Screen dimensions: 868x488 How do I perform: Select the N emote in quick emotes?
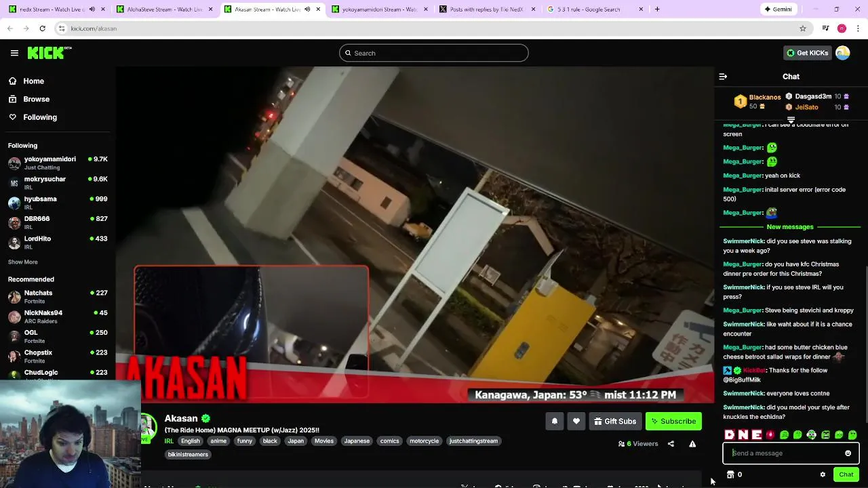click(x=743, y=435)
